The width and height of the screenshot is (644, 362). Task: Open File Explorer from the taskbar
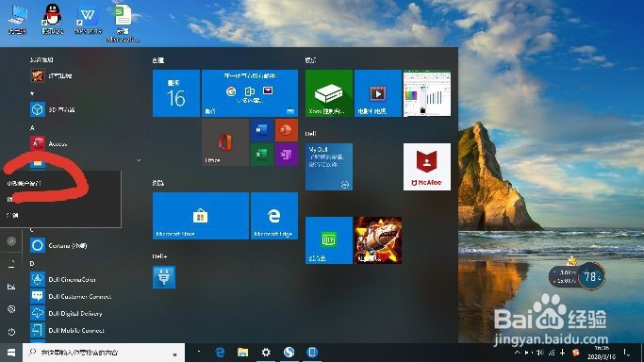(242, 353)
